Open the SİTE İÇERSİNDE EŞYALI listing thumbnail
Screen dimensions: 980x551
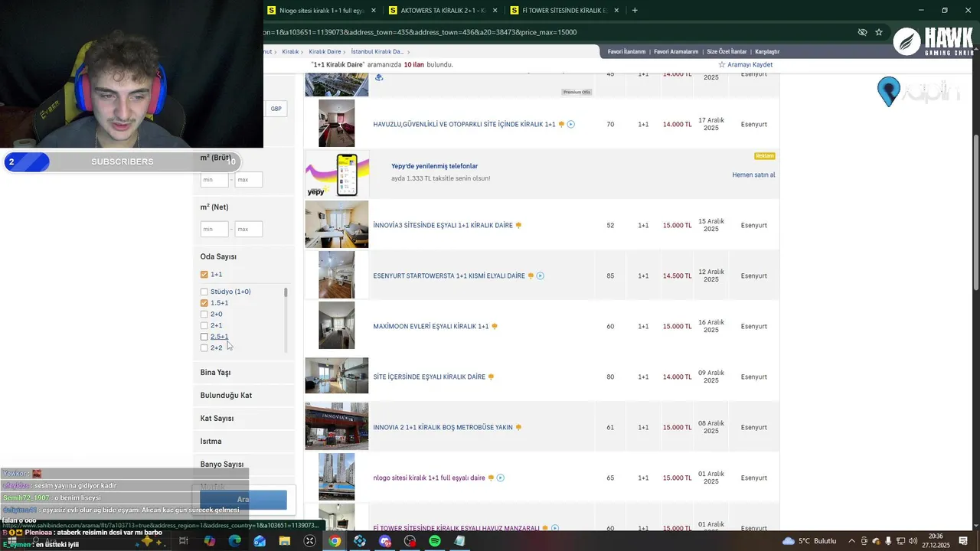pos(337,376)
